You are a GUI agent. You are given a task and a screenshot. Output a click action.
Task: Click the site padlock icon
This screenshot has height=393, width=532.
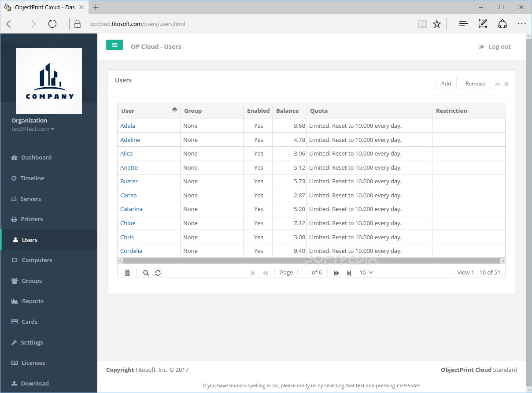tap(78, 24)
